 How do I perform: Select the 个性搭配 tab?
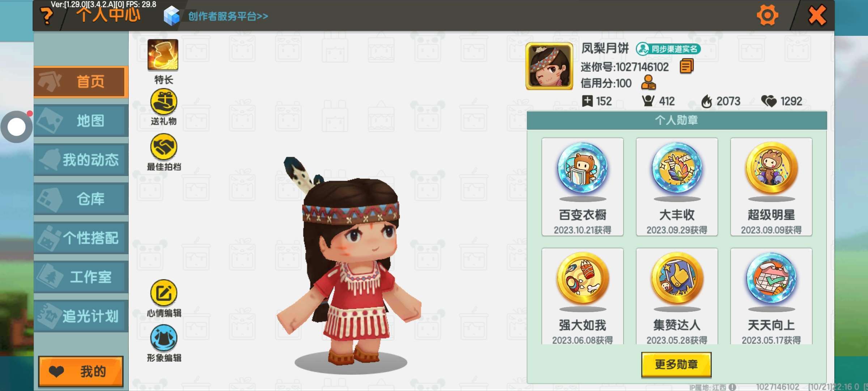click(x=81, y=238)
